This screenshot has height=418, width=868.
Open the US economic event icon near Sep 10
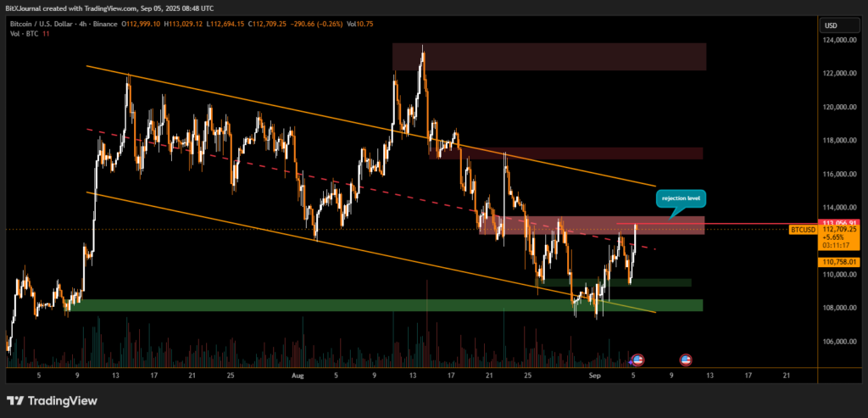(686, 359)
